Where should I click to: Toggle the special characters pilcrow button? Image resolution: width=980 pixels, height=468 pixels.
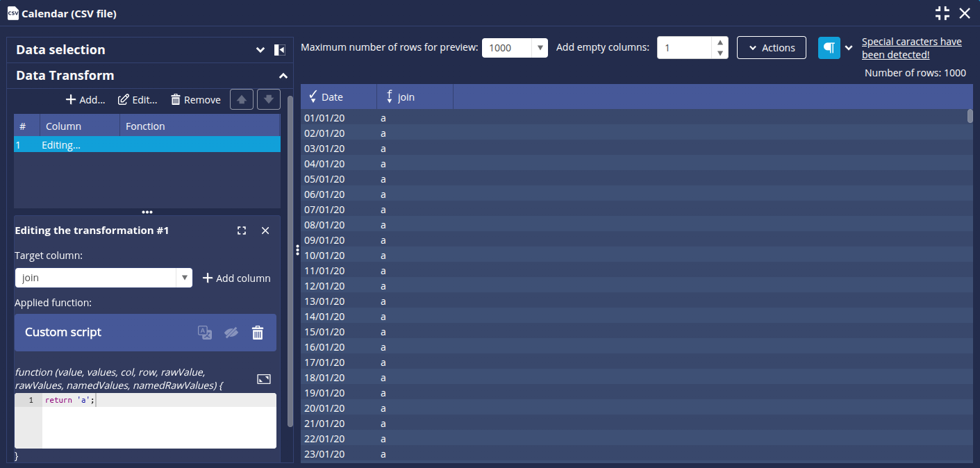(x=829, y=48)
